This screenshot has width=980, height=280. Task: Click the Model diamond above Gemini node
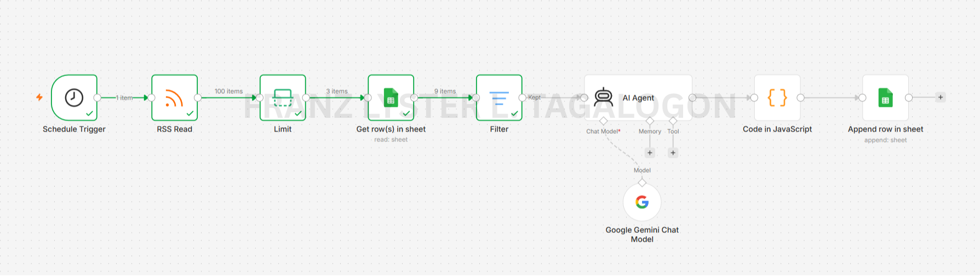(642, 182)
